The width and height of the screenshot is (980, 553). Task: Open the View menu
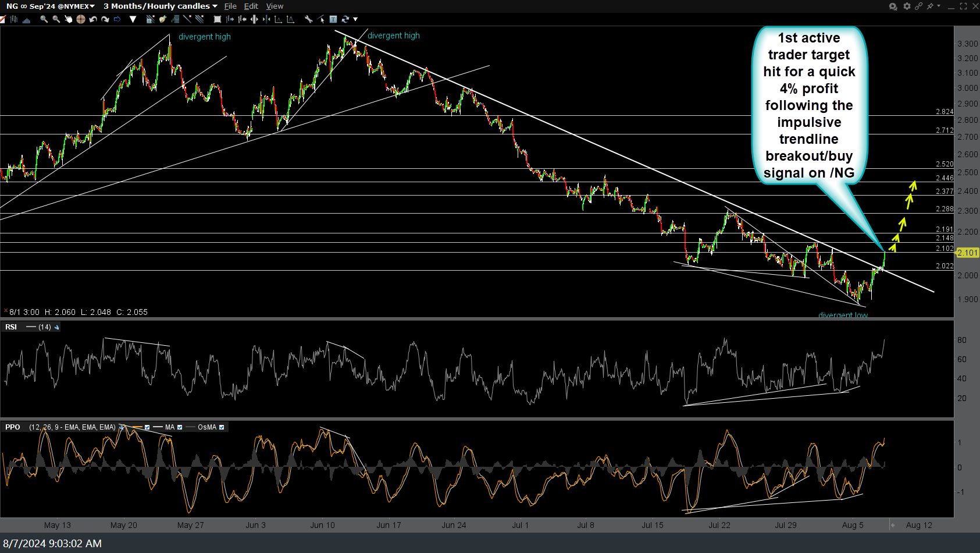click(x=275, y=6)
